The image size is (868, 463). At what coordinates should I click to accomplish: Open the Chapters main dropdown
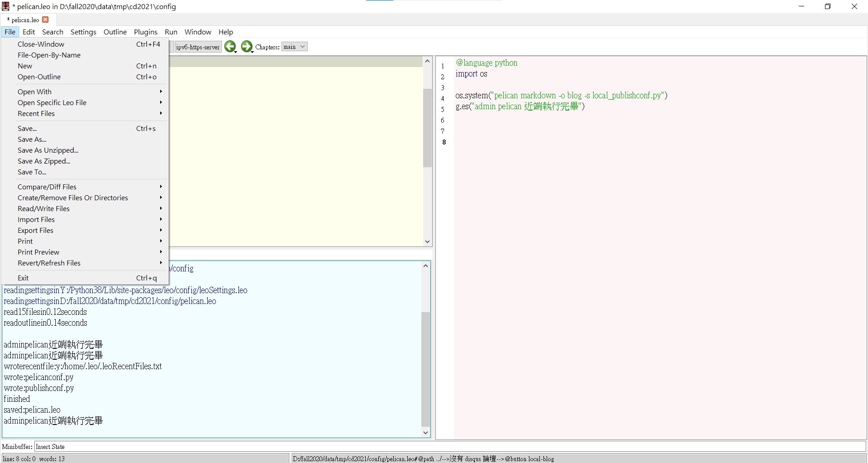point(295,47)
